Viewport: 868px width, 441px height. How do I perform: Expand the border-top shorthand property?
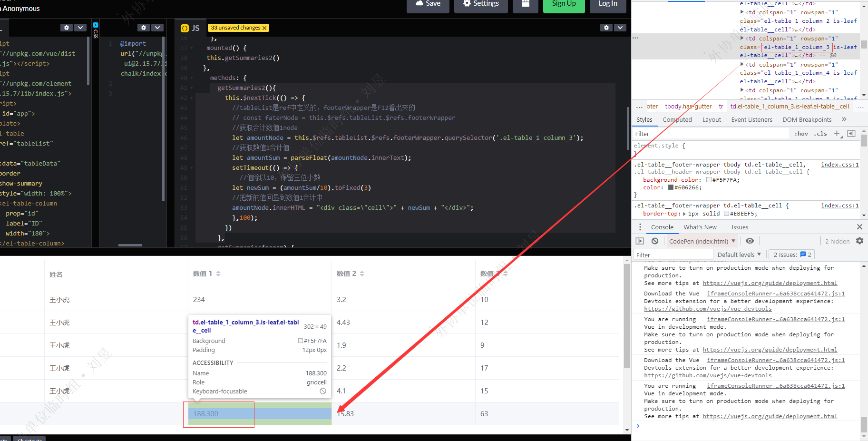pyautogui.click(x=684, y=214)
